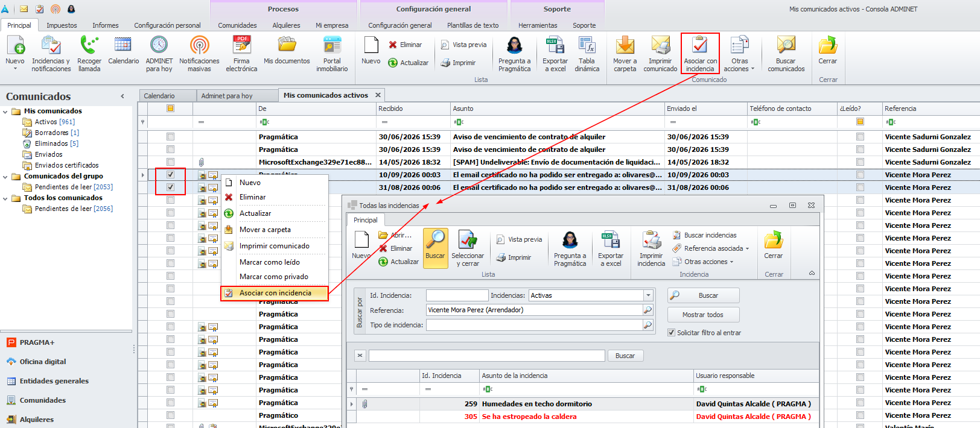Focus the Id. Incidencia input field
980x428 pixels.
(457, 295)
